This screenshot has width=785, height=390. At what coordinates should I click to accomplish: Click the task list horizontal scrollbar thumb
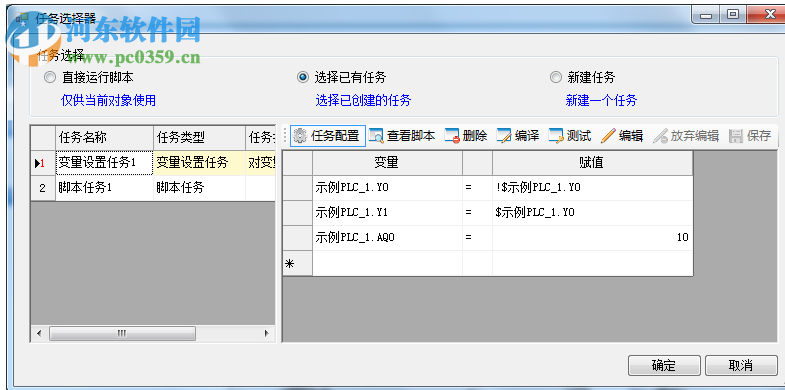pos(122,333)
